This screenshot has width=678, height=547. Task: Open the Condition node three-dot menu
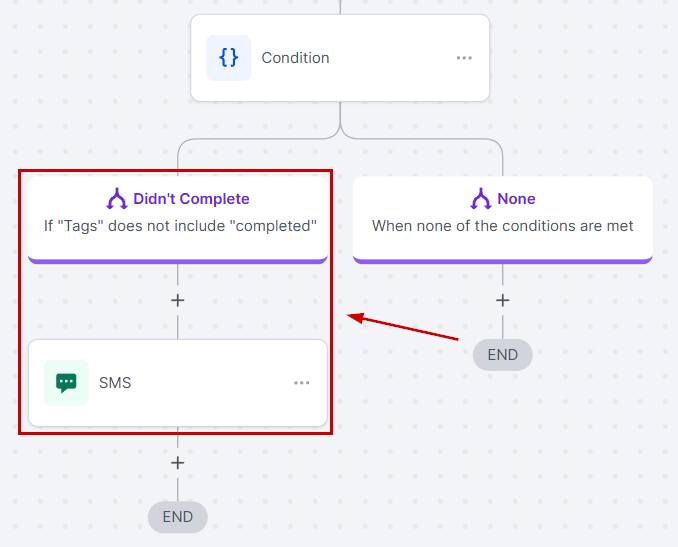point(464,58)
